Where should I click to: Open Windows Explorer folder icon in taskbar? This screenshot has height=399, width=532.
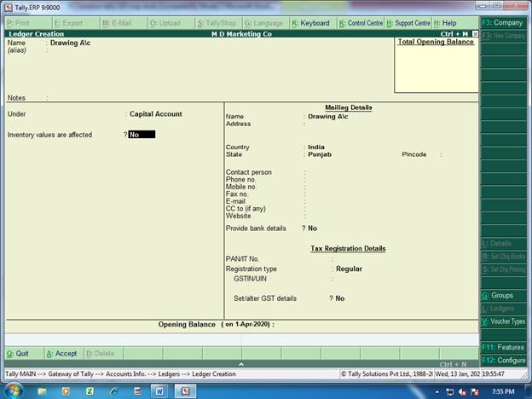[42, 391]
